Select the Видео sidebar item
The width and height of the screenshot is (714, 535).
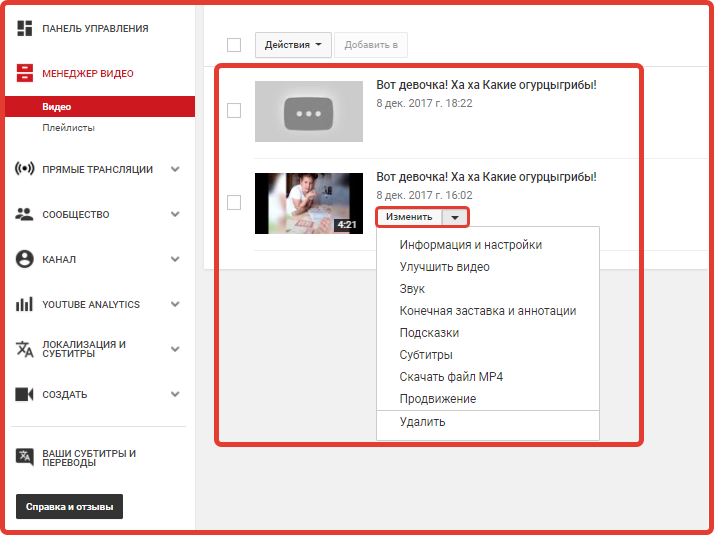click(x=100, y=107)
